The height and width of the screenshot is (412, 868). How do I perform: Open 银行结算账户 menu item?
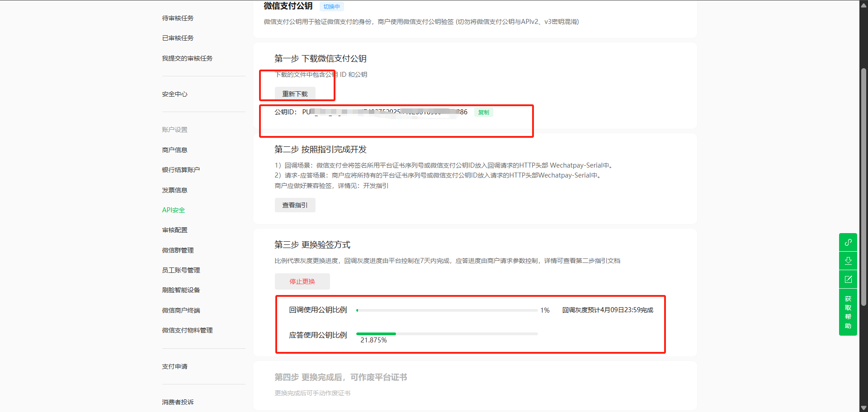[181, 170]
